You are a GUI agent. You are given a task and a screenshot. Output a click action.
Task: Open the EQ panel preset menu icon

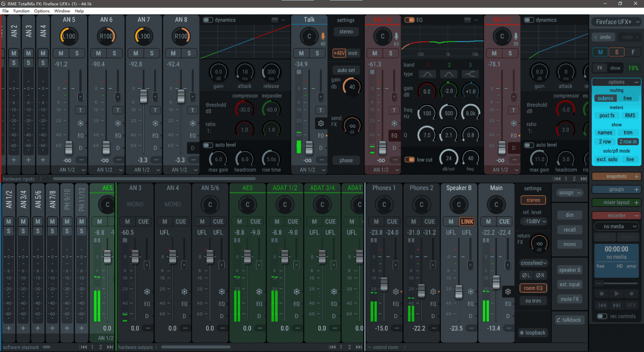click(467, 20)
